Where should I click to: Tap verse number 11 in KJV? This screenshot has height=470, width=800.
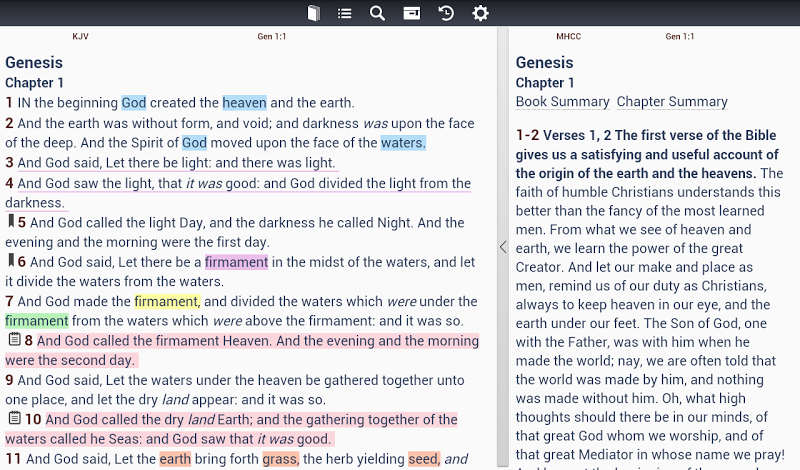(x=13, y=459)
